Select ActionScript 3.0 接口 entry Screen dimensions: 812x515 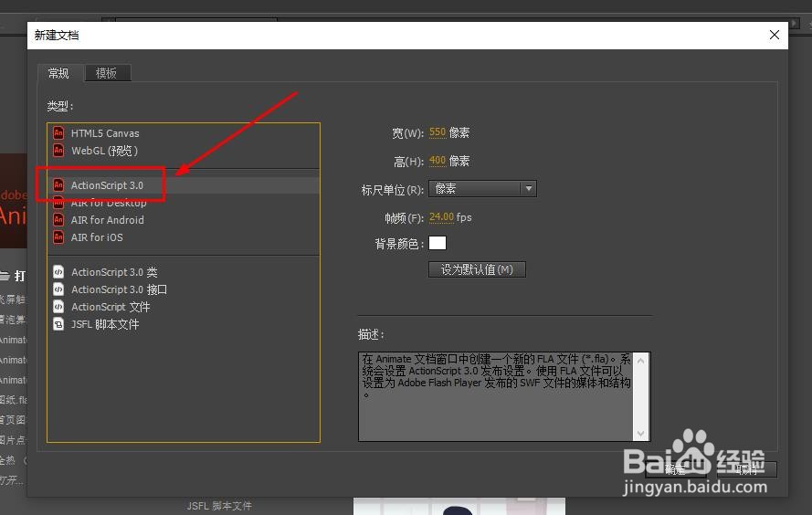[184, 289]
